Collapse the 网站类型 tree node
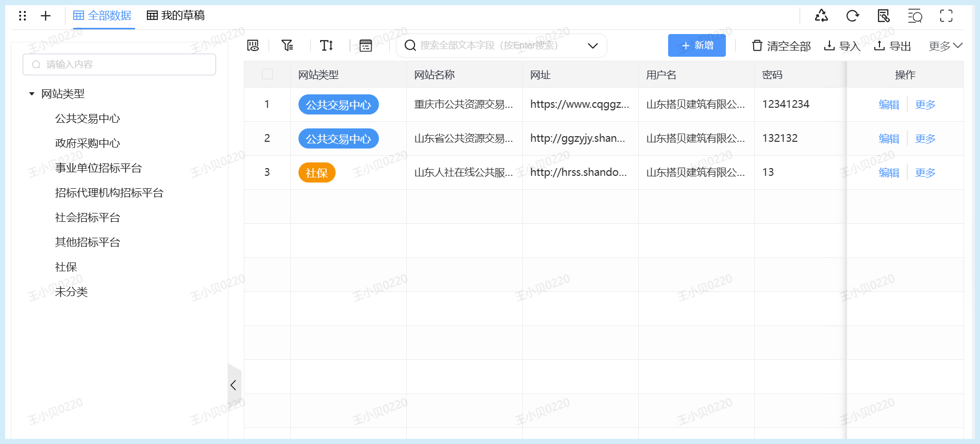 click(x=32, y=94)
